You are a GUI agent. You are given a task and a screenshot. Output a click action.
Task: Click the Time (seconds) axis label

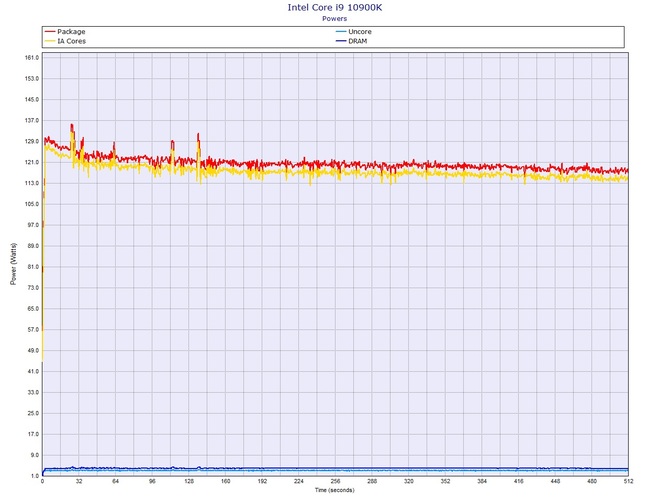(x=335, y=490)
